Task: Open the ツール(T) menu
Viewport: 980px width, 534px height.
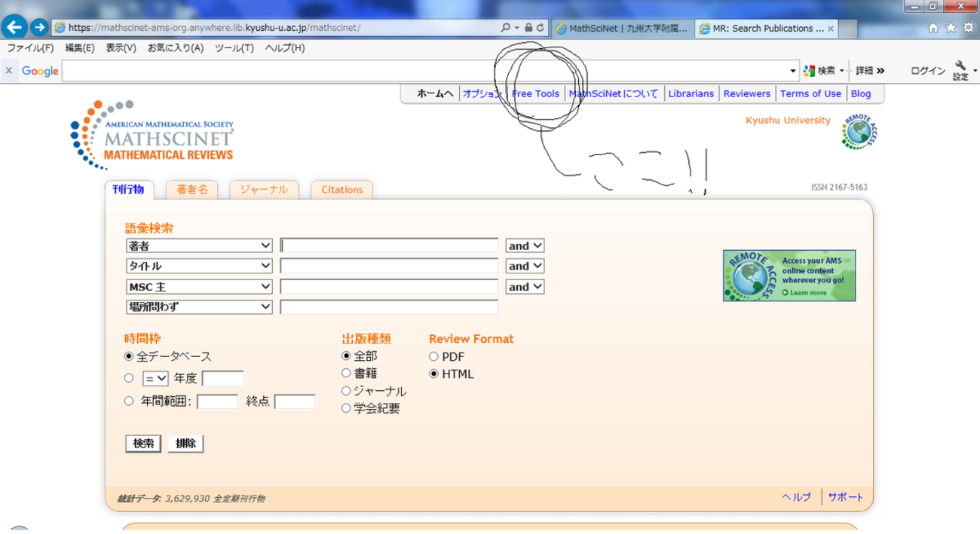Action: pos(234,47)
